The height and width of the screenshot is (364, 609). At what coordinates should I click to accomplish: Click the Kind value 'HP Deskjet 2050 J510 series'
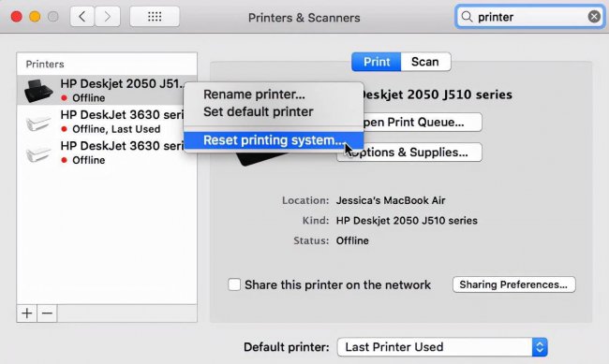(407, 221)
